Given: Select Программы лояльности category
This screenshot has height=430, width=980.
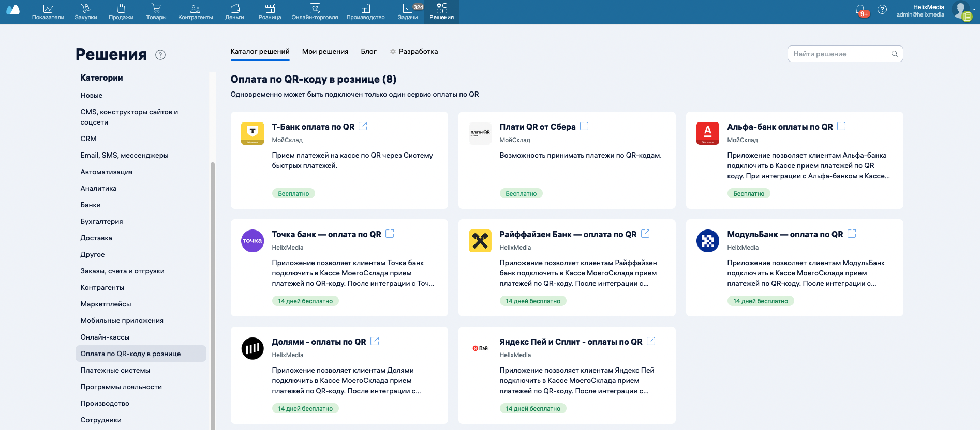Looking at the screenshot, I should 121,387.
